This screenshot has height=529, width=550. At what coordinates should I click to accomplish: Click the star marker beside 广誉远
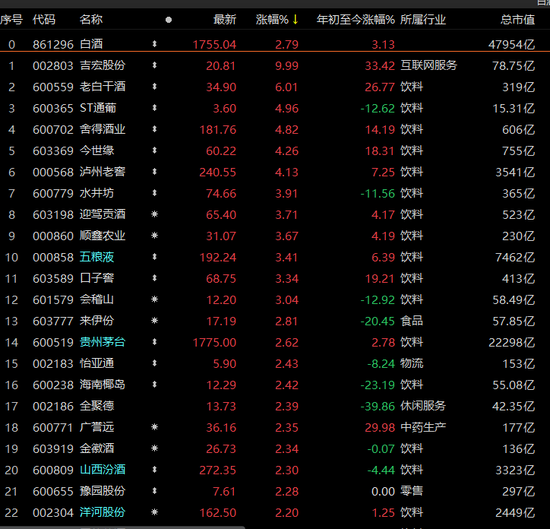[154, 427]
